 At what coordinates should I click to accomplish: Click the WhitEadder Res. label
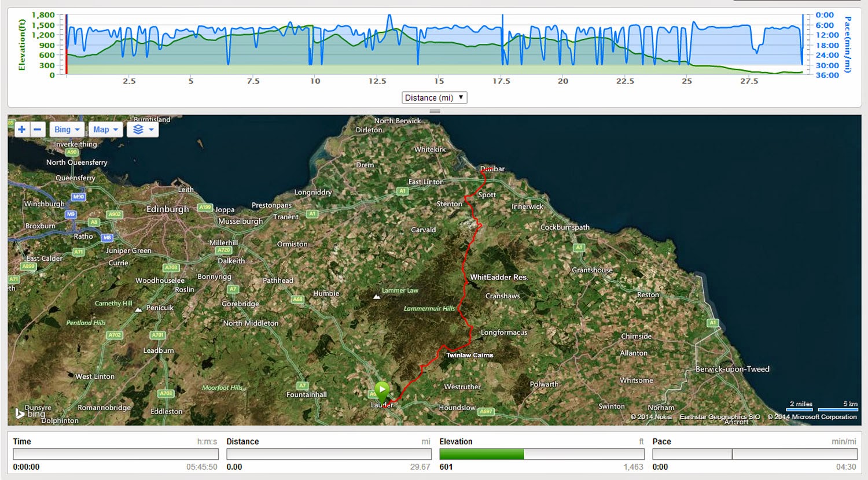pyautogui.click(x=499, y=277)
